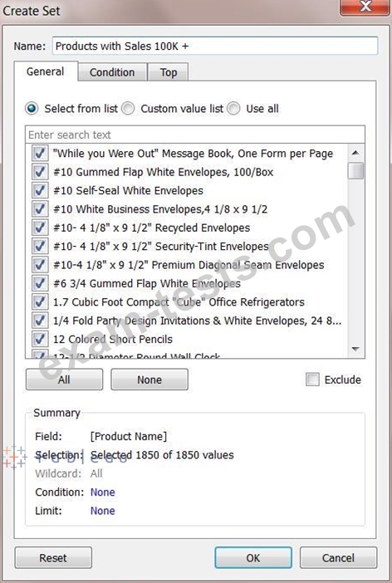Select the Select from list radio button
The image size is (392, 583).
pos(32,109)
